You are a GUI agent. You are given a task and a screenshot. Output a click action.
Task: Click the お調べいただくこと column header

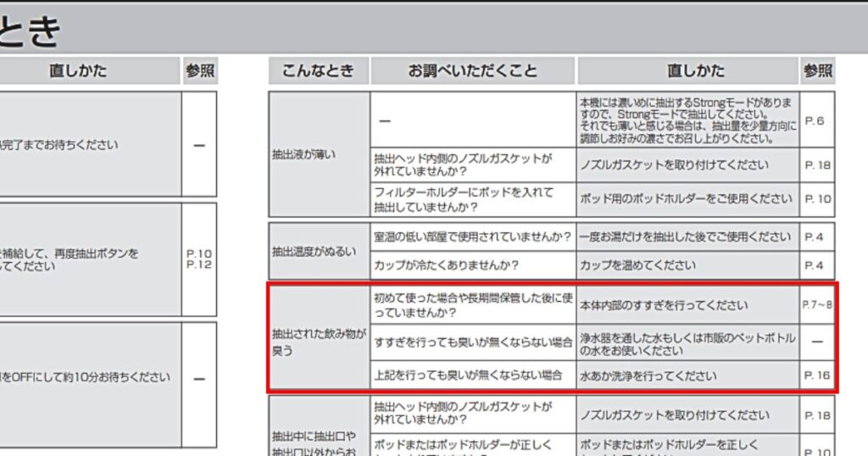473,71
